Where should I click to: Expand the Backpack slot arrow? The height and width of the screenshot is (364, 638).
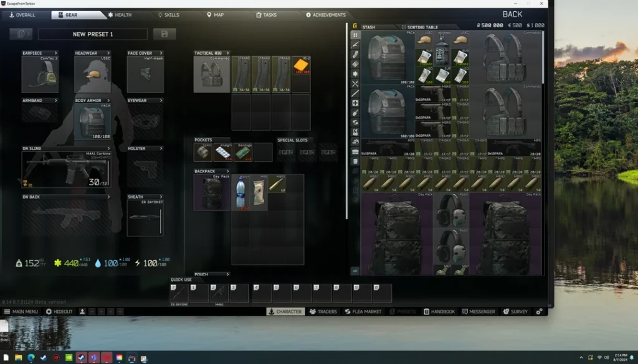[x=227, y=172]
